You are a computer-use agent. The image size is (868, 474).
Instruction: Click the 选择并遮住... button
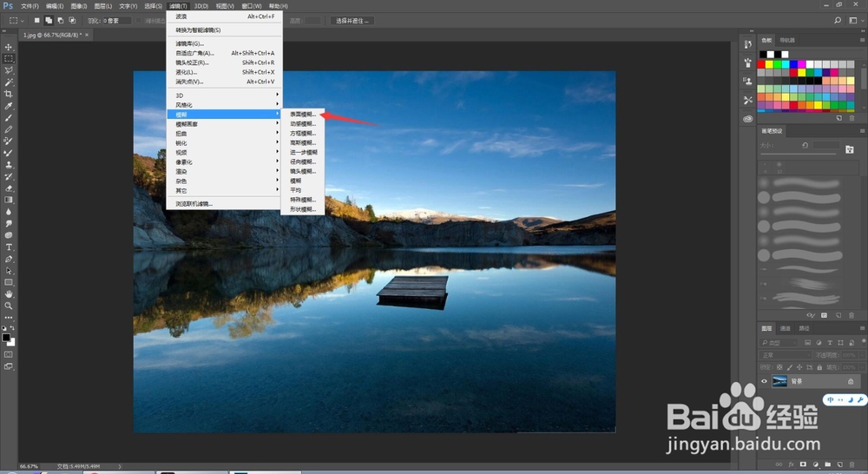[x=352, y=21]
